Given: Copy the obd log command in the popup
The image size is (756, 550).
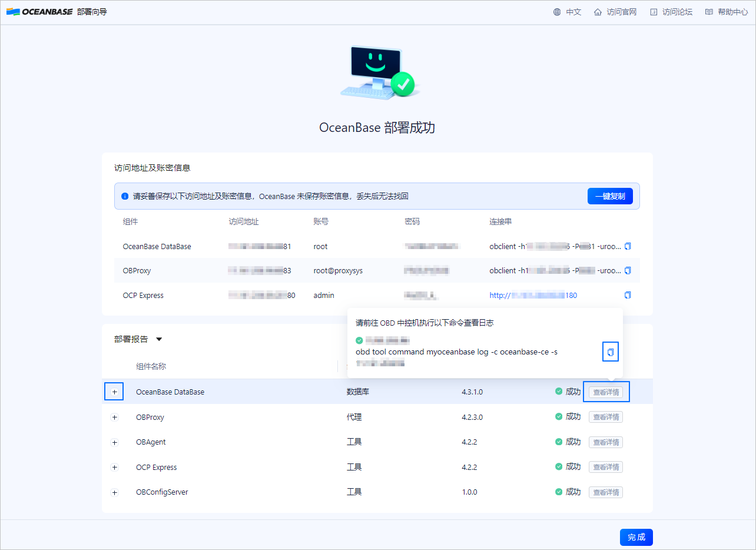Looking at the screenshot, I should coord(611,352).
